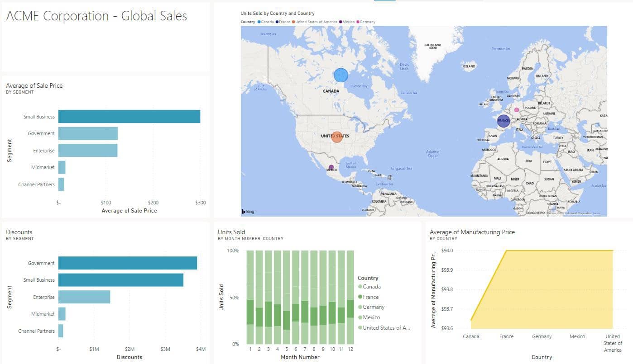
Task: Click the Month Number axis title
Action: 300,357
